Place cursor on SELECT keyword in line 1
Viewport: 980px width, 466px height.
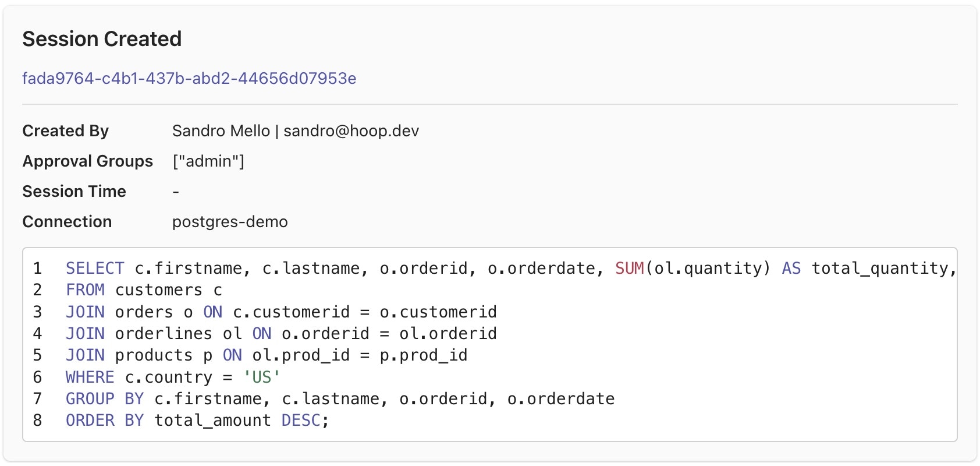tap(95, 268)
